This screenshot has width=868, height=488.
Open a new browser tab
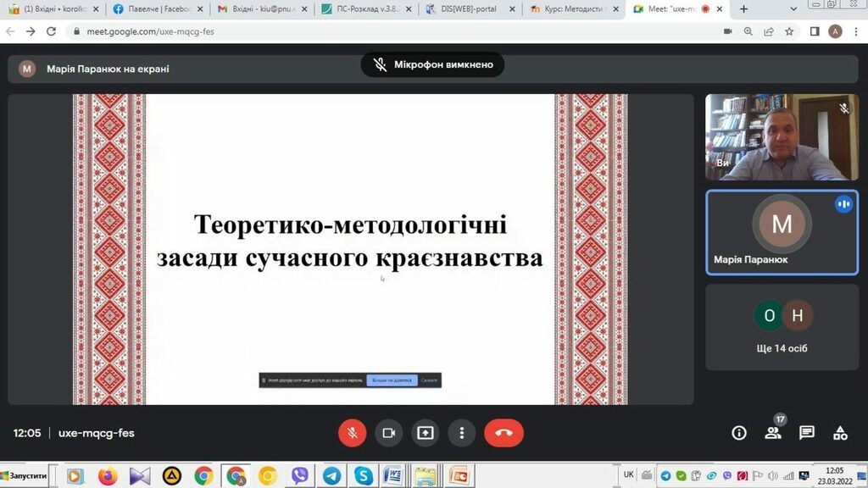point(744,9)
